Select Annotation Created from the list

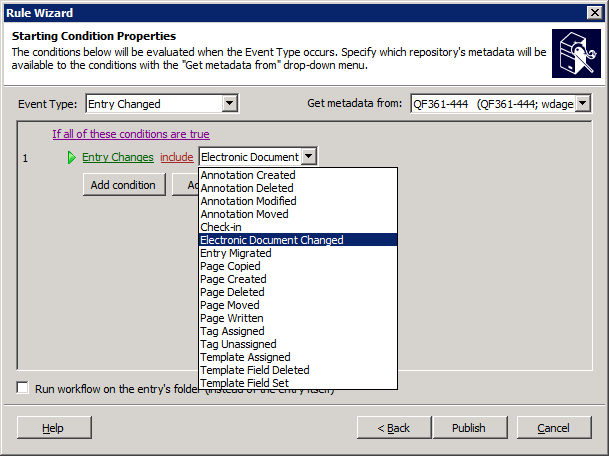(x=248, y=175)
